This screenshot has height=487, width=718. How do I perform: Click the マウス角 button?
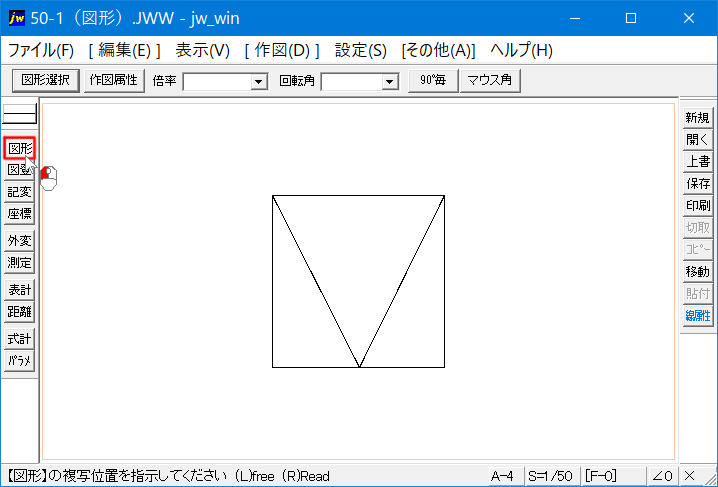[x=490, y=81]
